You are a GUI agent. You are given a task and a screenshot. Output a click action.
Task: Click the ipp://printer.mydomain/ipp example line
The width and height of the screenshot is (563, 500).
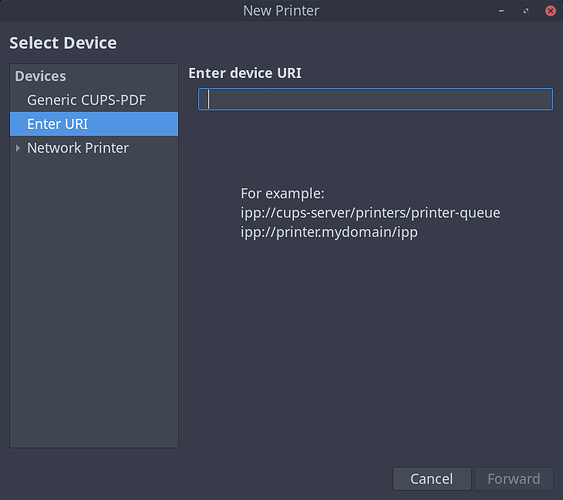pyautogui.click(x=329, y=232)
